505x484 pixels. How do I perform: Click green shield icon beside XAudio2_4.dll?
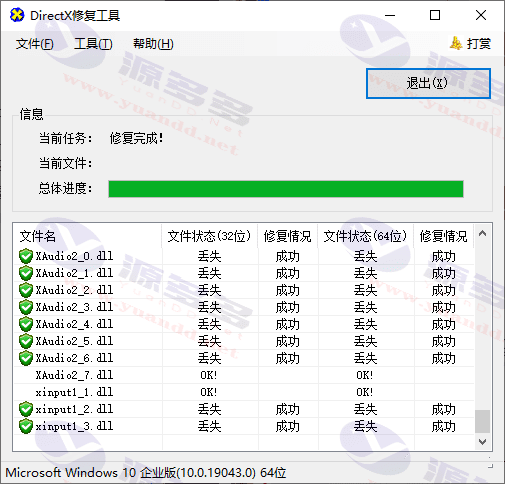click(26, 324)
